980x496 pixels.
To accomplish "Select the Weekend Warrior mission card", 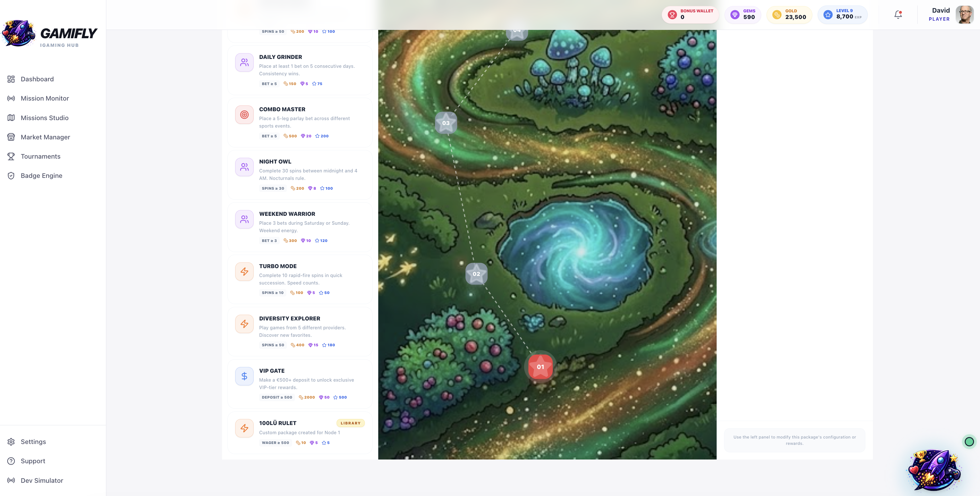I will (300, 227).
